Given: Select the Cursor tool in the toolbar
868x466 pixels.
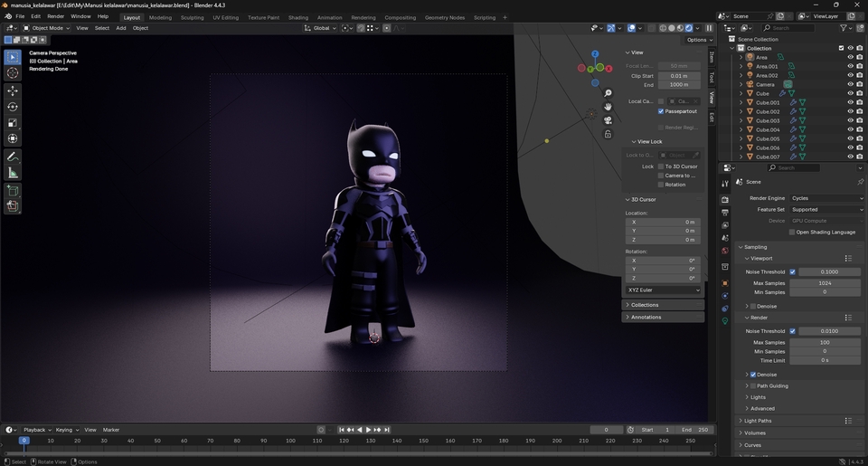Looking at the screenshot, I should (13, 73).
